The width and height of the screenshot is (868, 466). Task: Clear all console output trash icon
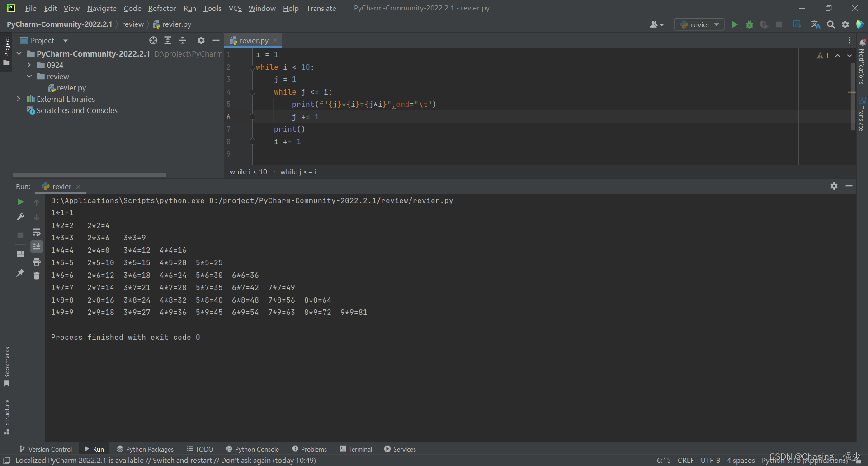pyautogui.click(x=37, y=276)
